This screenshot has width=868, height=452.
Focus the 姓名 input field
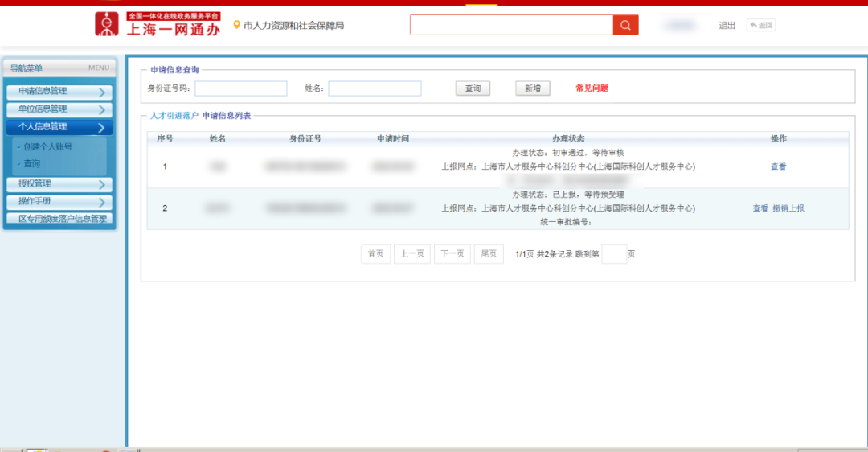(375, 88)
